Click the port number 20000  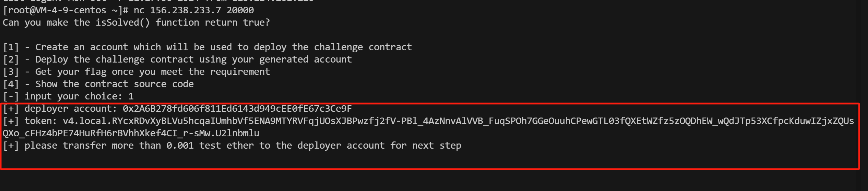pos(240,10)
